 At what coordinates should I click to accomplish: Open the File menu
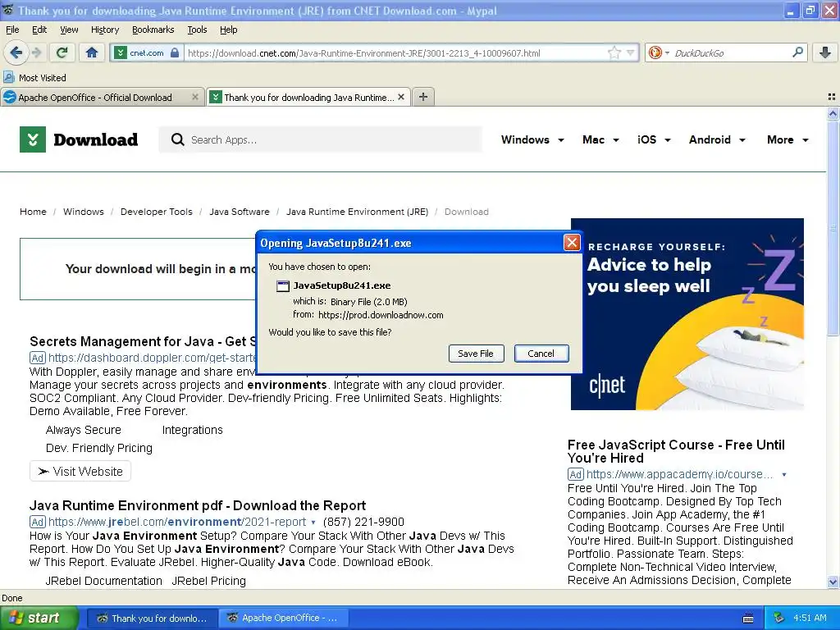(x=12, y=30)
